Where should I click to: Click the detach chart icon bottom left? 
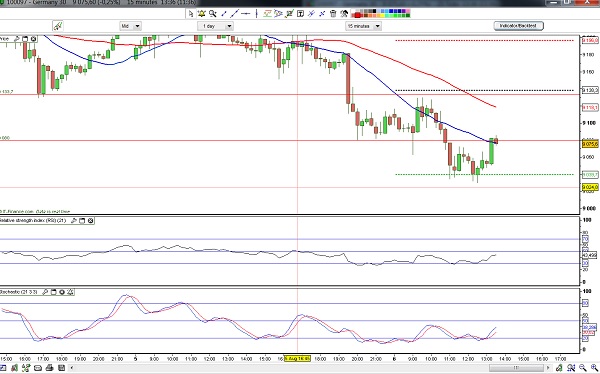pyautogui.click(x=3, y=368)
